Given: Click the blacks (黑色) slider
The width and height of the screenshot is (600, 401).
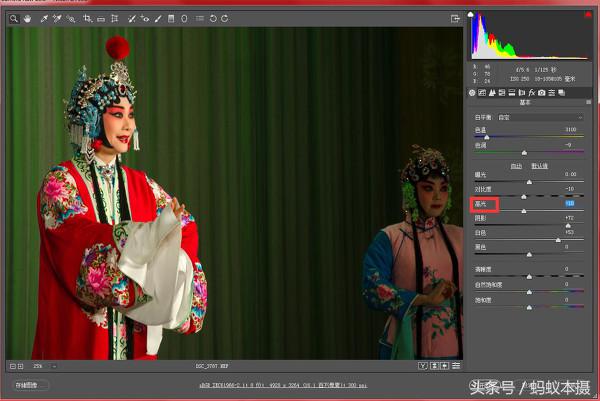Looking at the screenshot, I should coord(529,254).
